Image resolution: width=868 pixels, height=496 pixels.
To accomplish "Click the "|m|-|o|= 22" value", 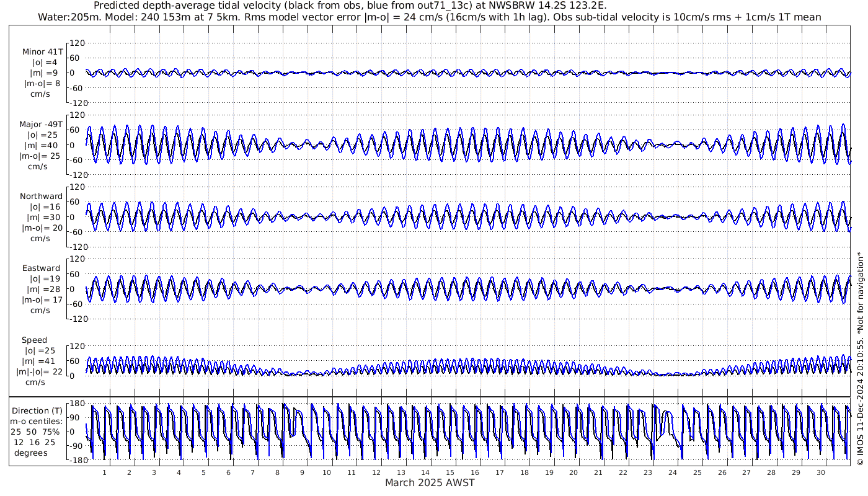I will [x=40, y=372].
